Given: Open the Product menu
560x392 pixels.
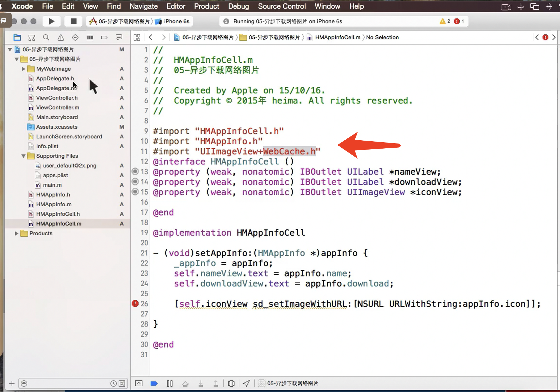Looking at the screenshot, I should [x=206, y=6].
